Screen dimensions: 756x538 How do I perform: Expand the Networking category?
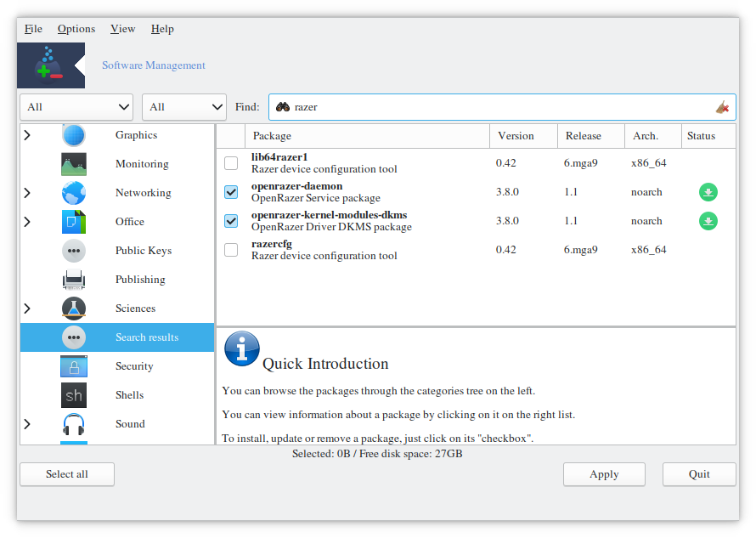click(27, 193)
